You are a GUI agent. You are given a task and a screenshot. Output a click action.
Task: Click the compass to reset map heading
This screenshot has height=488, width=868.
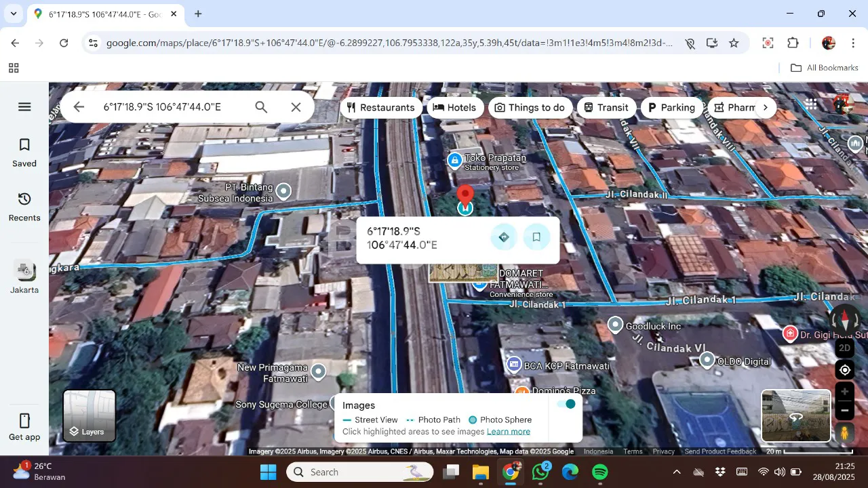(x=845, y=320)
